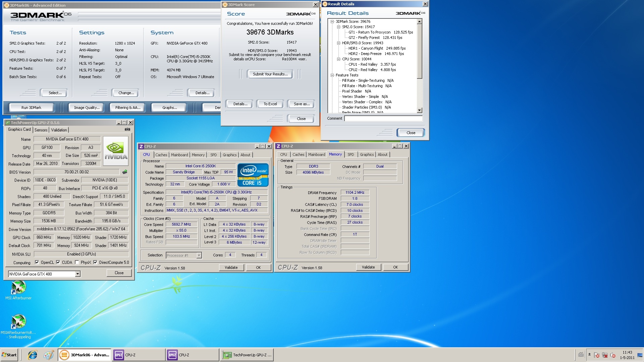This screenshot has width=644, height=362.
Task: Toggle the OpenCL checkbox
Action: (37, 262)
